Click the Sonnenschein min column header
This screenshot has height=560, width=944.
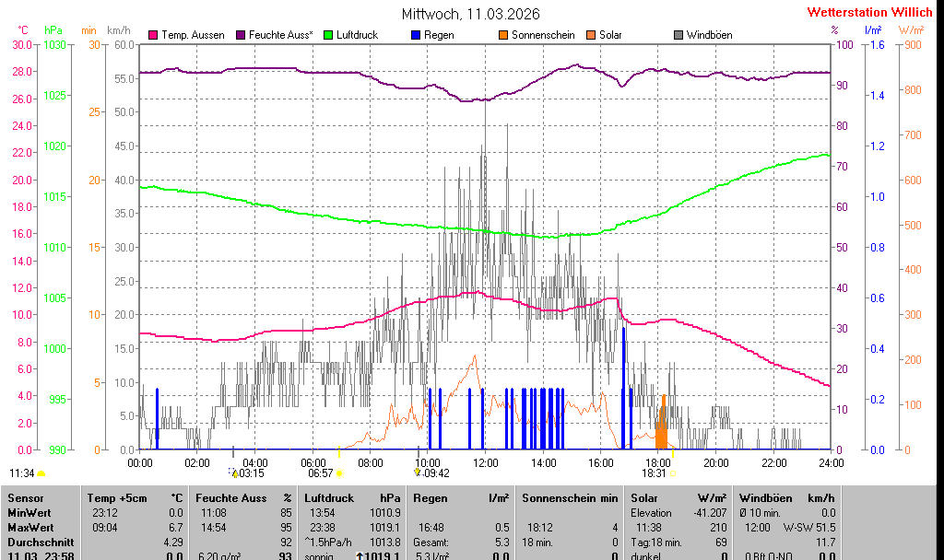tap(569, 497)
